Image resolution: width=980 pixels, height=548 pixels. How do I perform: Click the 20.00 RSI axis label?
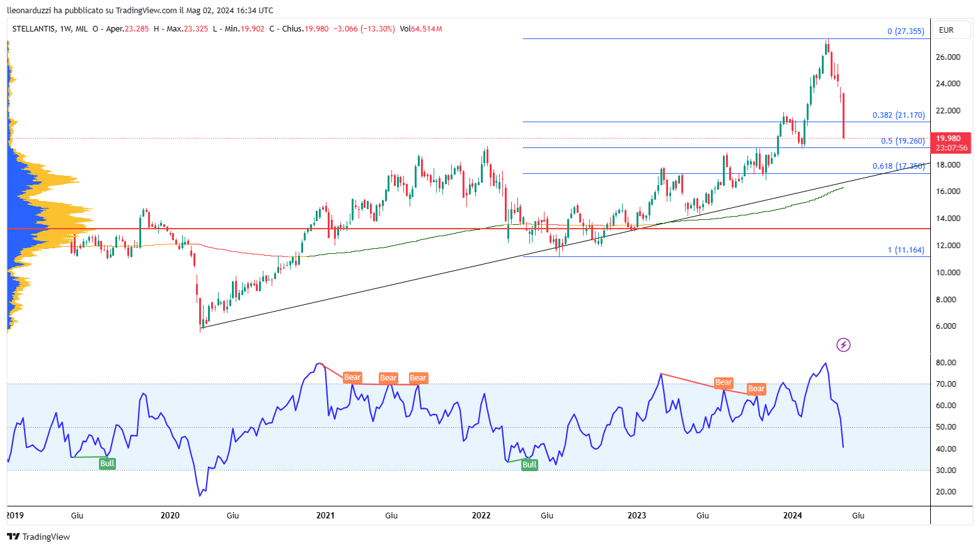tap(946, 491)
